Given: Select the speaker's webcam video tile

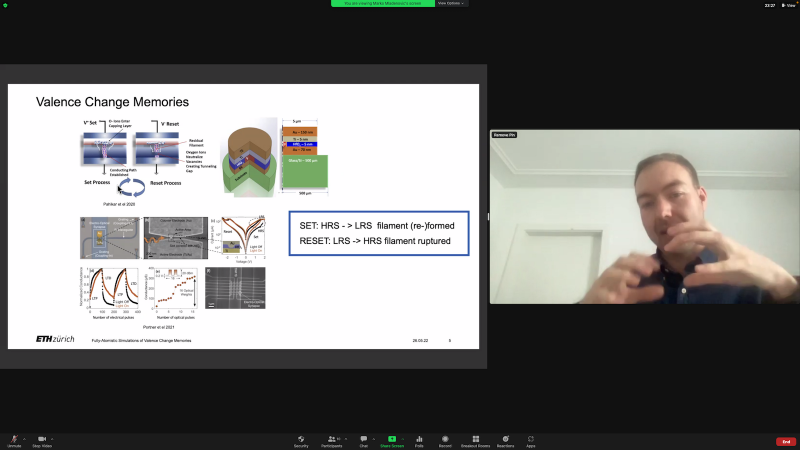Looking at the screenshot, I should (x=645, y=217).
